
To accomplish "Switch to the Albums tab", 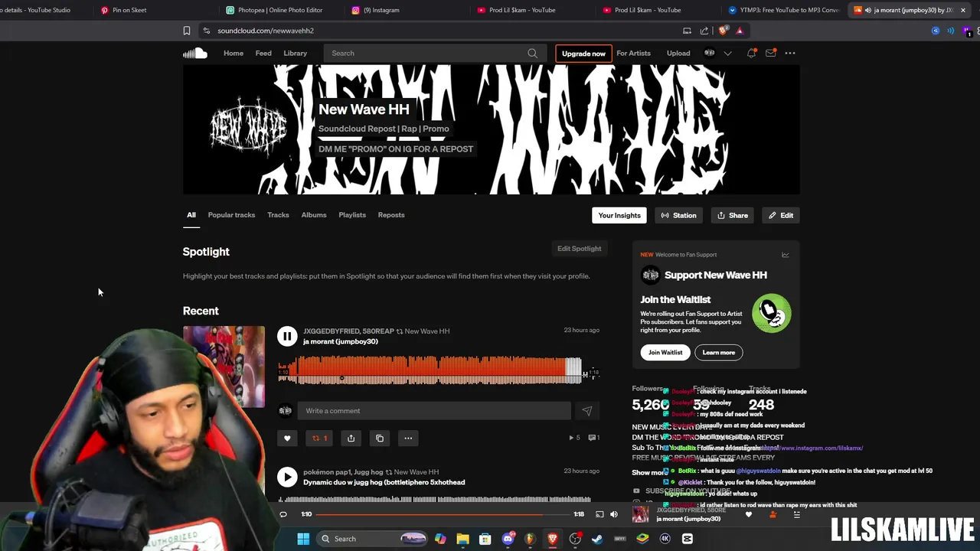I will (314, 215).
